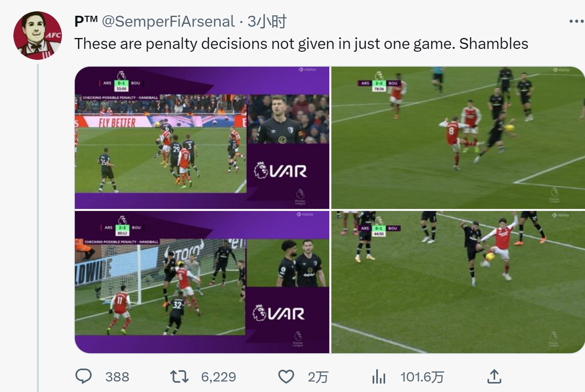Open the 33:50 VAR handball check image

(x=202, y=137)
